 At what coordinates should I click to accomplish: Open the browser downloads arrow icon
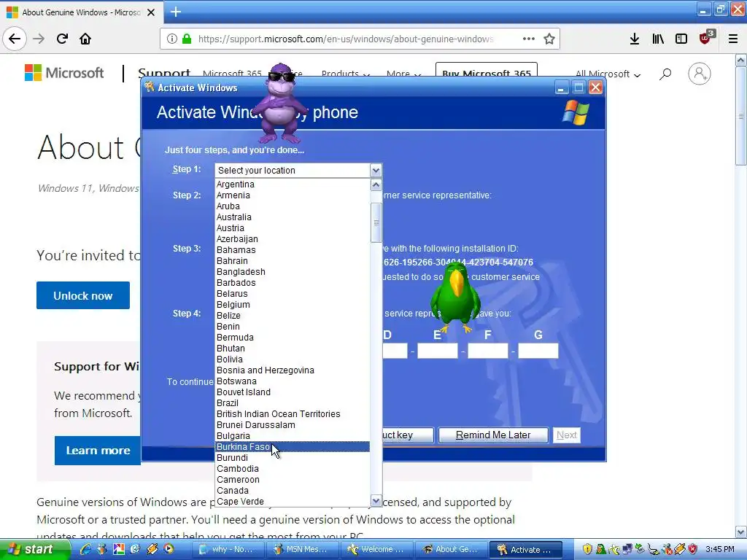634,39
